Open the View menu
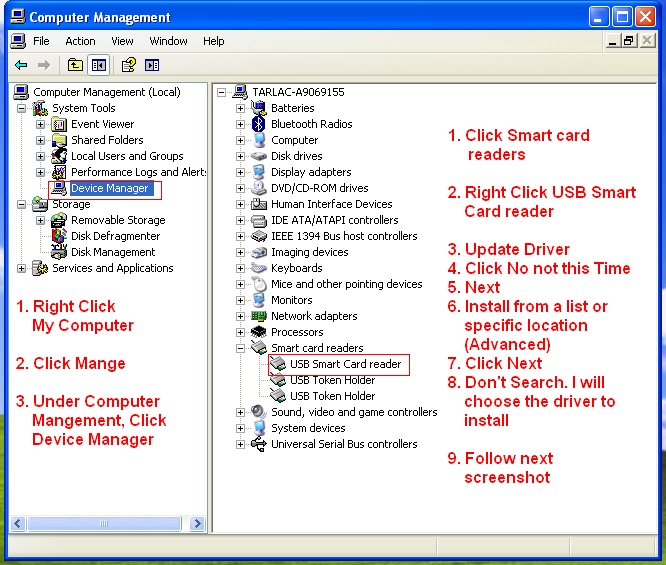The image size is (666, 565). [122, 41]
